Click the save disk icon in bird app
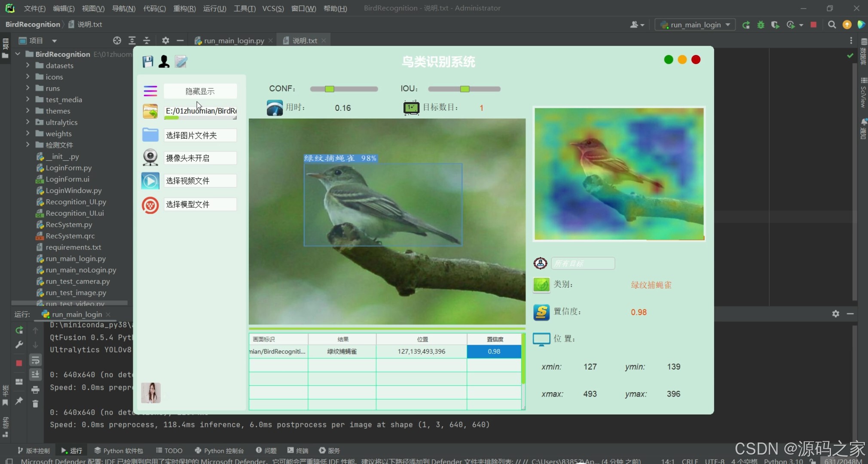The height and width of the screenshot is (464, 868). [x=148, y=61]
